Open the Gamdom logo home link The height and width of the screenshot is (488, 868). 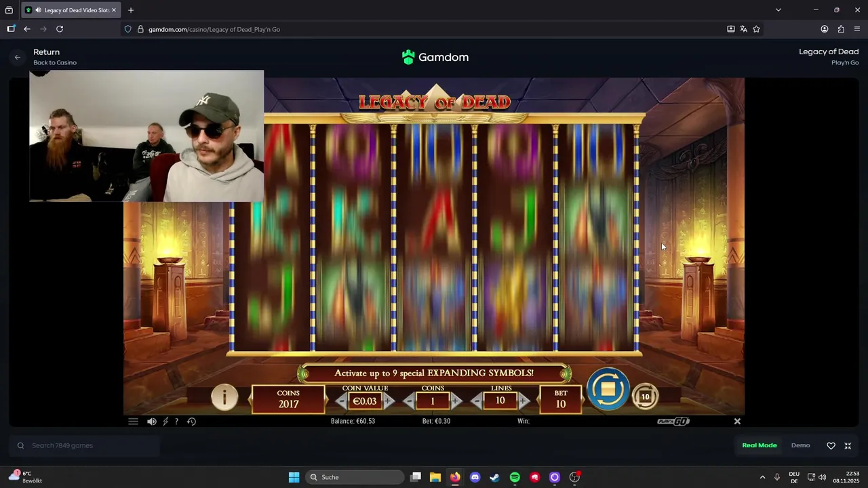(x=435, y=57)
